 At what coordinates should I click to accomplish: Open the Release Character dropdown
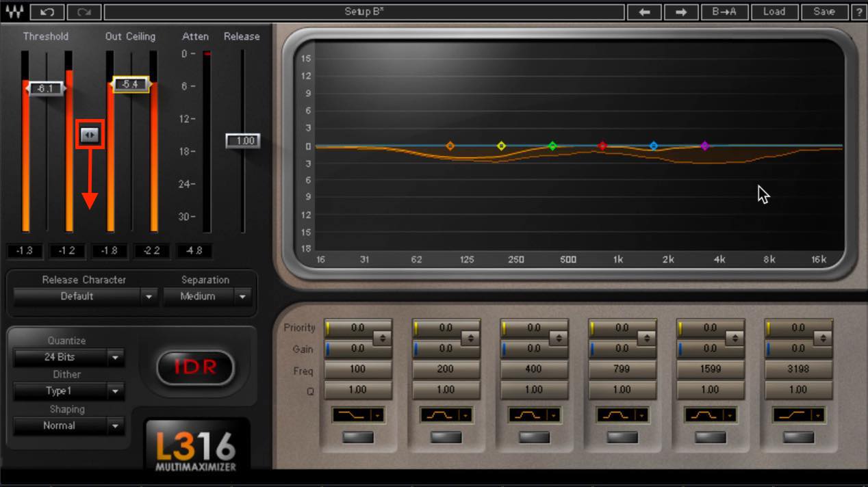pos(85,296)
